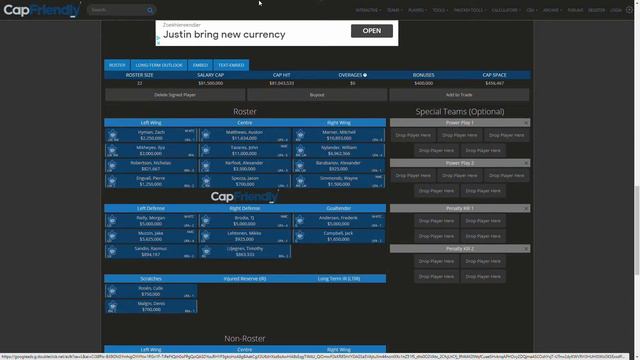This screenshot has width=640, height=360.
Task: Close the Penalty Kill 1 section
Action: coord(526,209)
